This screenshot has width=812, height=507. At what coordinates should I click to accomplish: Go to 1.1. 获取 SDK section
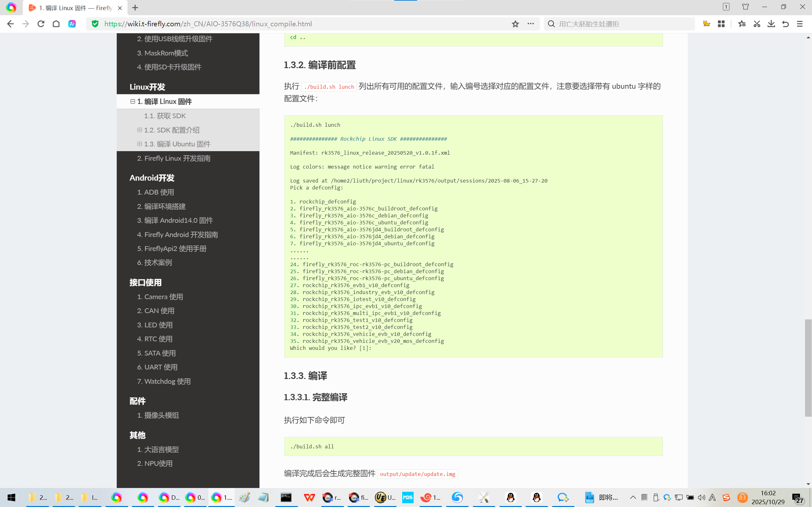tap(165, 116)
